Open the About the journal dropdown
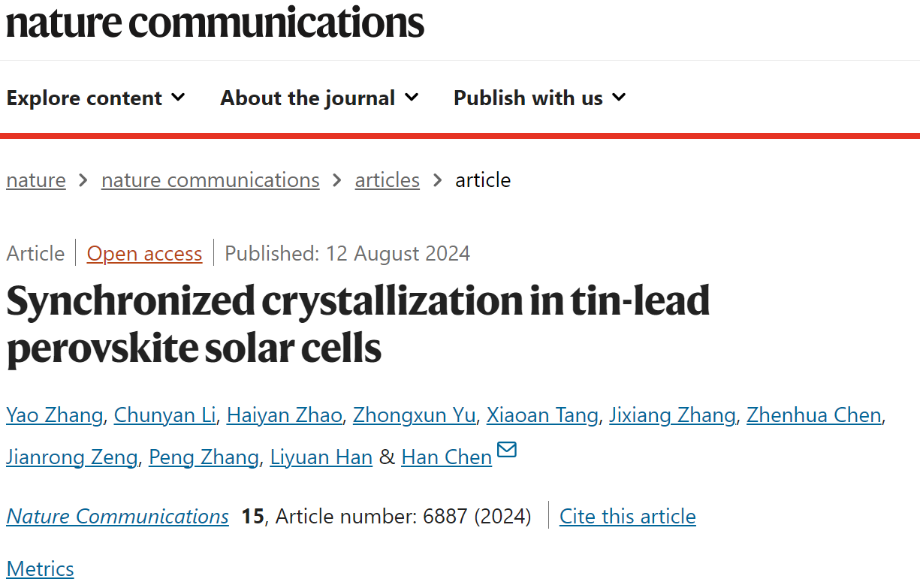 pyautogui.click(x=320, y=98)
